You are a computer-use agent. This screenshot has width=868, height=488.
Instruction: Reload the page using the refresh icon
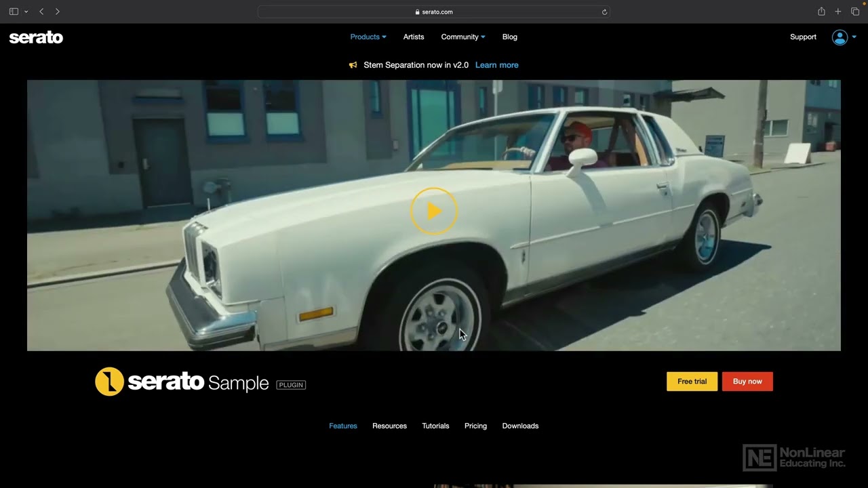(604, 12)
